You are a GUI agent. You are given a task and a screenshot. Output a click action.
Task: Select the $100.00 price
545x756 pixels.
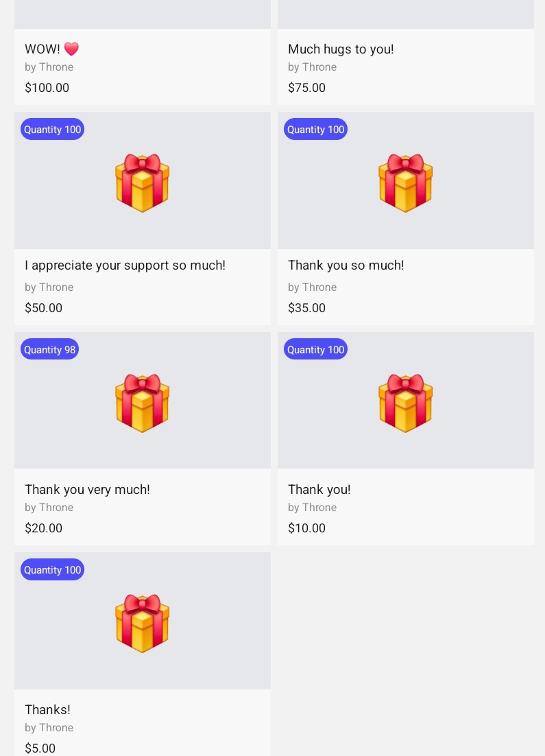tap(47, 88)
